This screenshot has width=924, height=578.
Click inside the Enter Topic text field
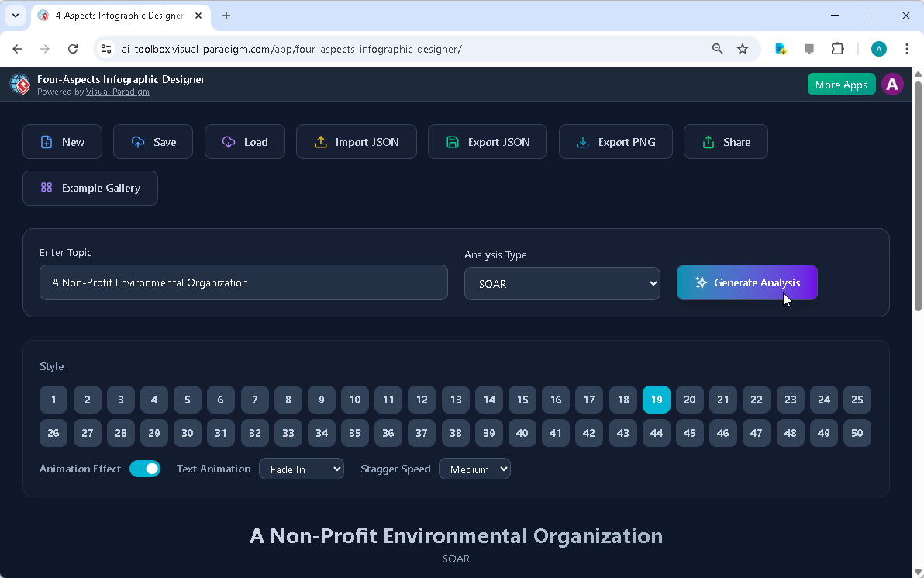(x=243, y=282)
